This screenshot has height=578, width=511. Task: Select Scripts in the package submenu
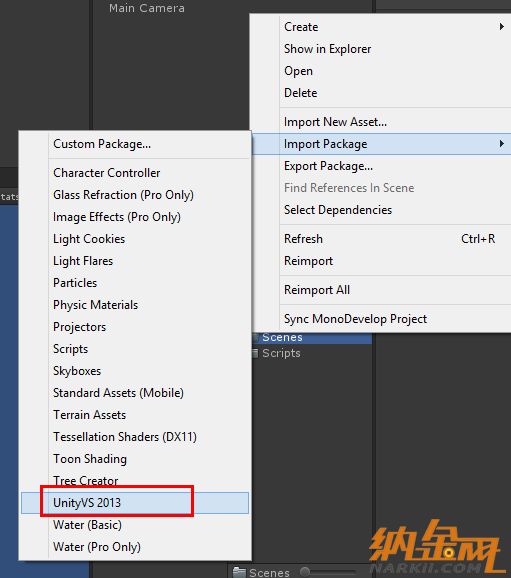[x=135, y=349]
